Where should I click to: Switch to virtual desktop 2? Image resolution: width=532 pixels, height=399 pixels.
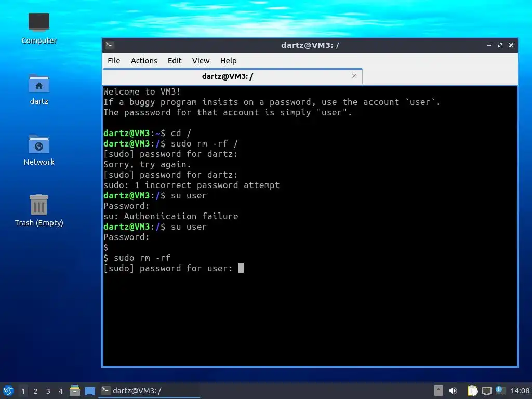(36, 391)
